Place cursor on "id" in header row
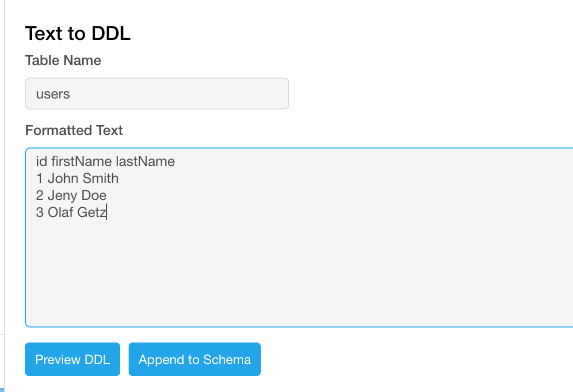Screen dimensions: 573x392 coord(41,161)
